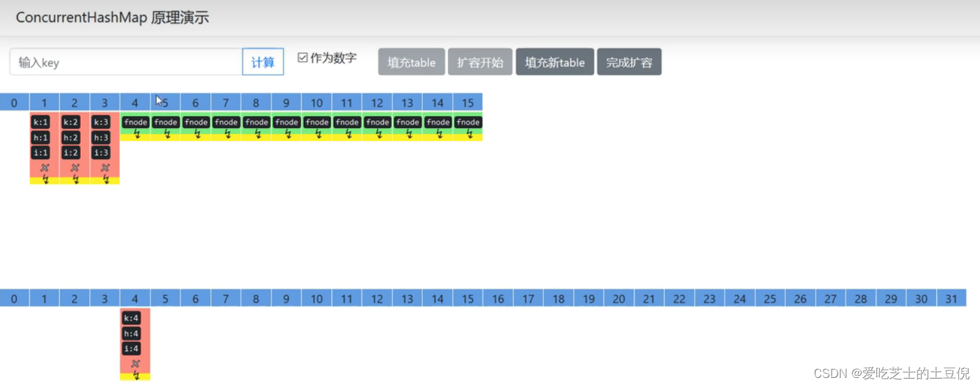980x386 pixels.
Task: Click the i:3 index label
Action: [x=102, y=153]
